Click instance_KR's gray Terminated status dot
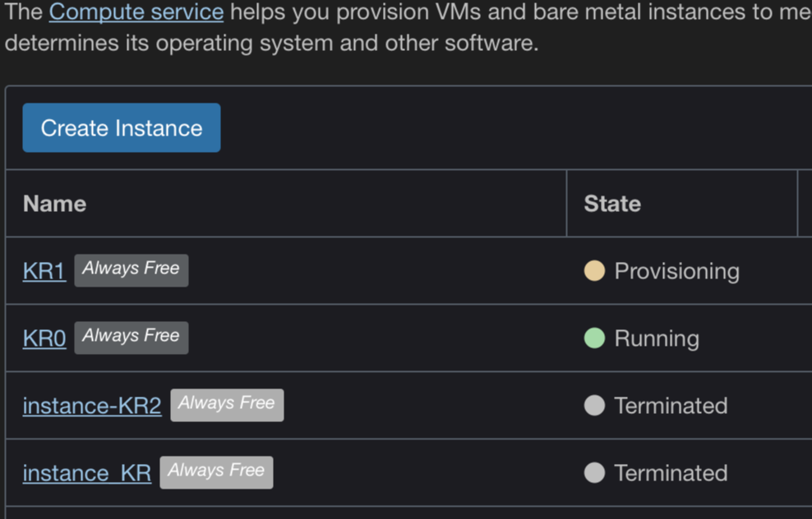Image resolution: width=812 pixels, height=519 pixels. click(x=594, y=473)
